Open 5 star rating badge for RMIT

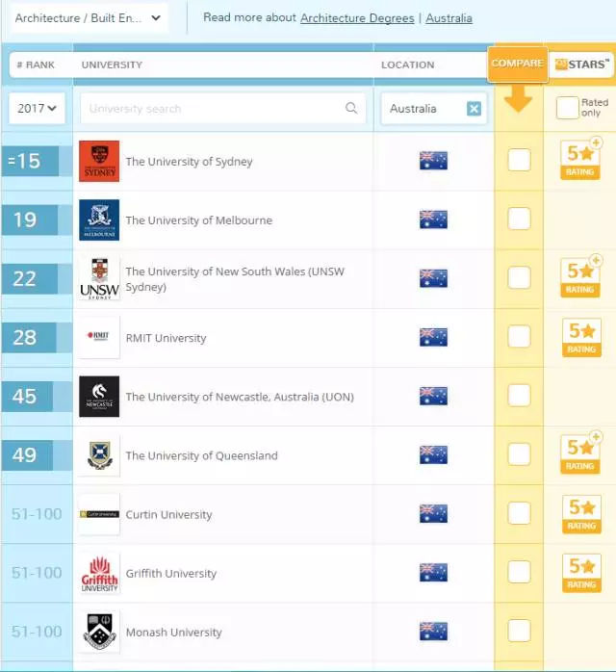coord(581,337)
